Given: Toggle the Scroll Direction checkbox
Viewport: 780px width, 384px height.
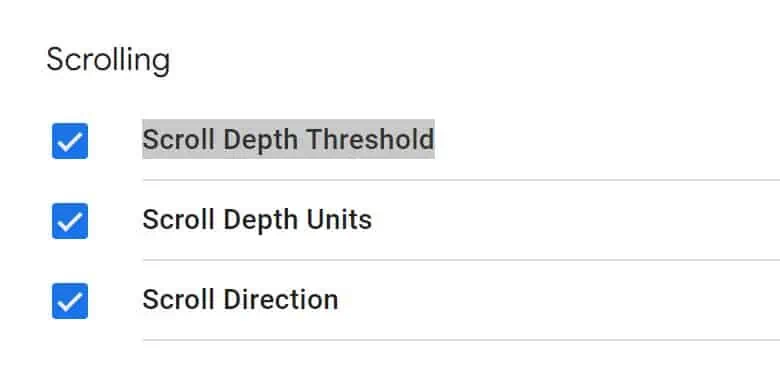Looking at the screenshot, I should tap(70, 301).
